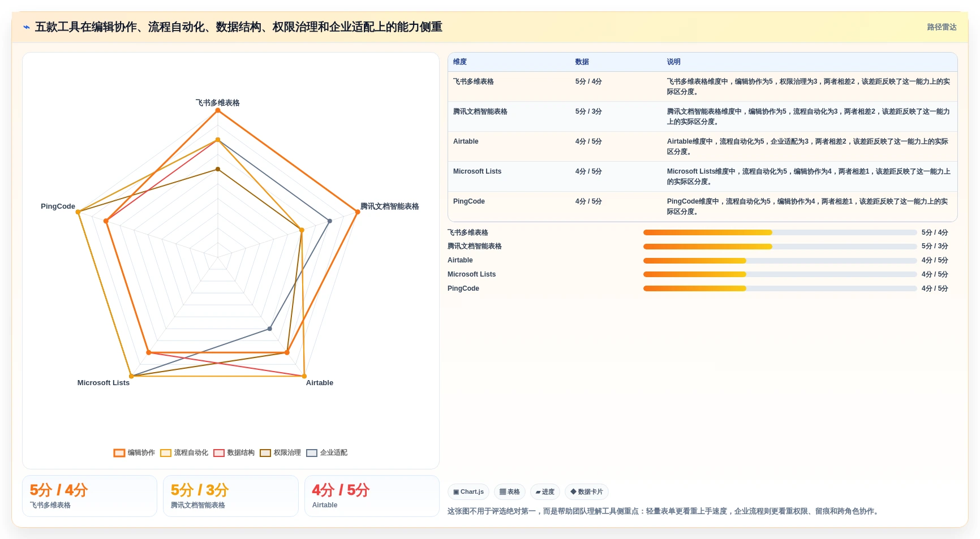Click the 腾讯文档智能表格 radar axis label
980x539 pixels.
(390, 206)
